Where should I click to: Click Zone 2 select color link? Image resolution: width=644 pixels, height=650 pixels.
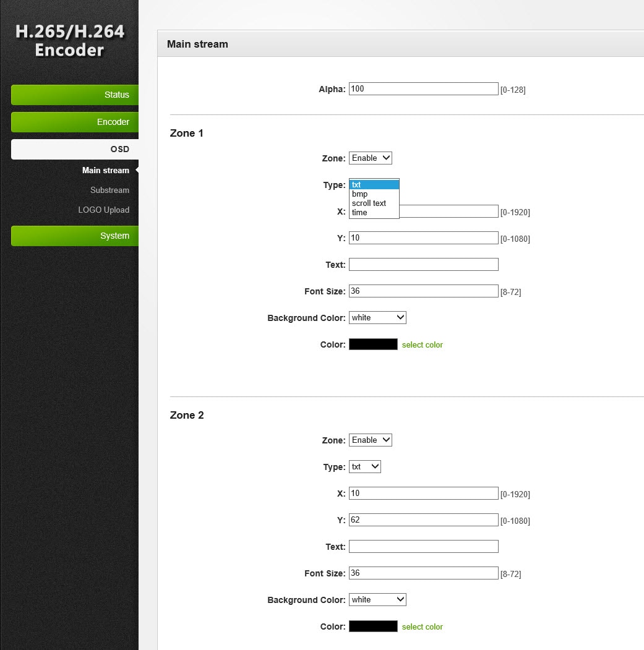coord(422,626)
